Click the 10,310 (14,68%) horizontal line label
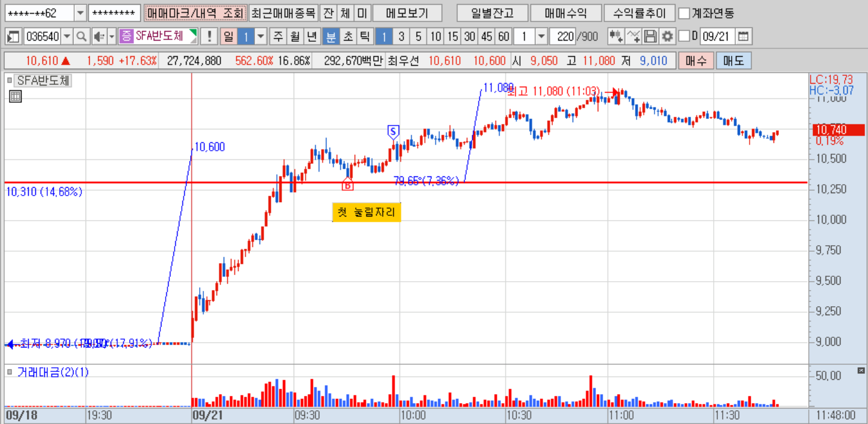The width and height of the screenshot is (868, 424). 44,192
